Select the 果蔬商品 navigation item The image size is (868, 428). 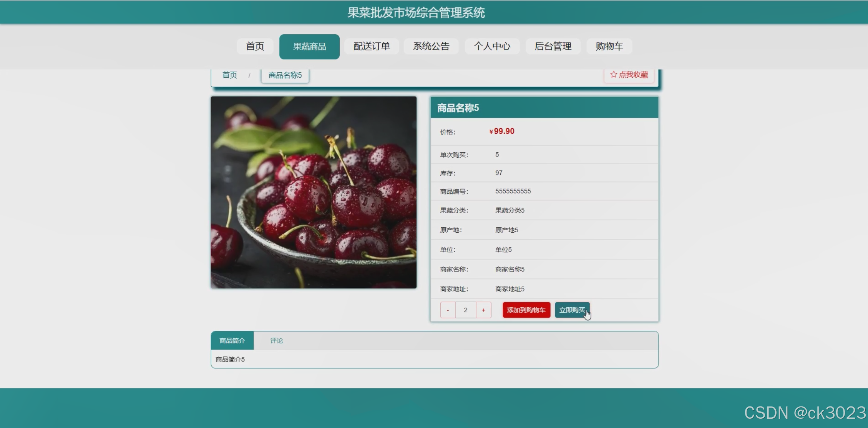coord(309,47)
